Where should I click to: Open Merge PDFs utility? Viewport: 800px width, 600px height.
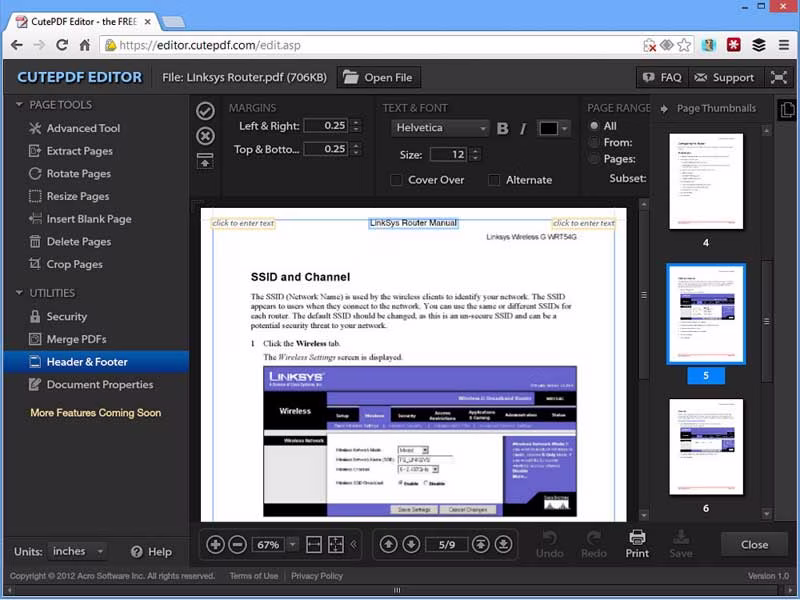pos(67,339)
